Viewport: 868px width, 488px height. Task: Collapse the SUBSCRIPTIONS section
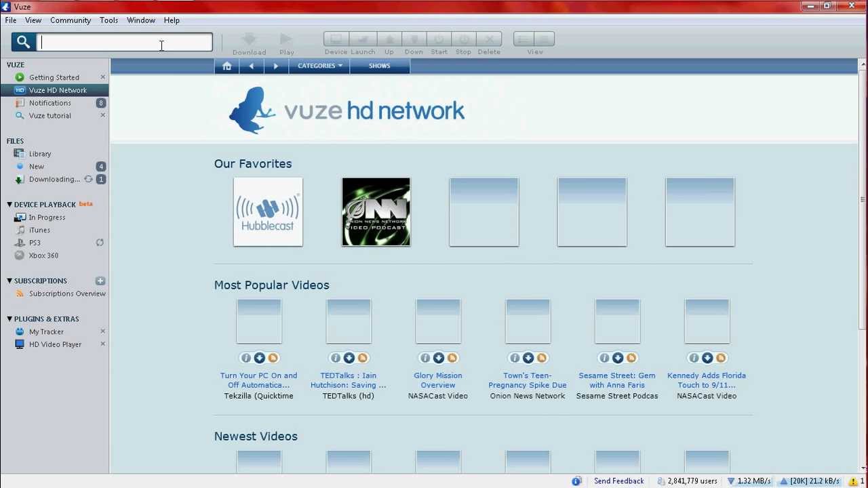point(9,281)
